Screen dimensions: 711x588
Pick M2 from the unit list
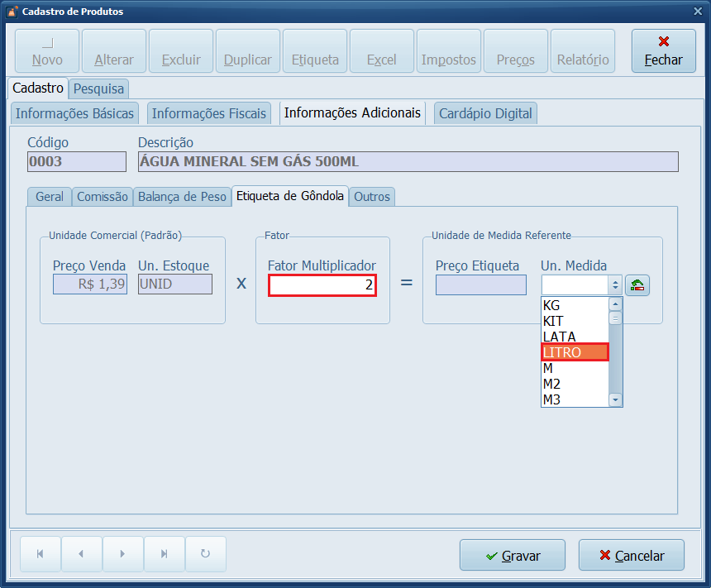tap(575, 384)
